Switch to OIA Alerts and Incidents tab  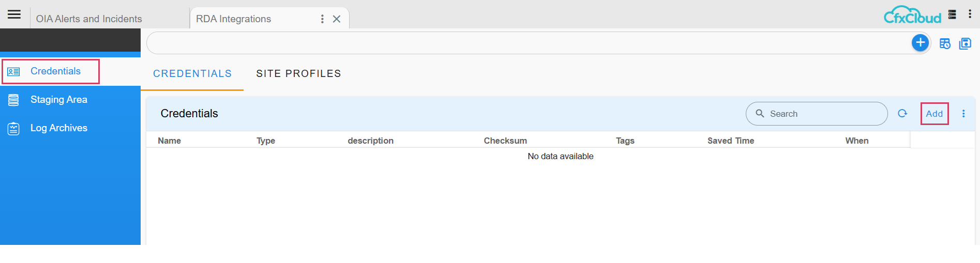pos(89,19)
